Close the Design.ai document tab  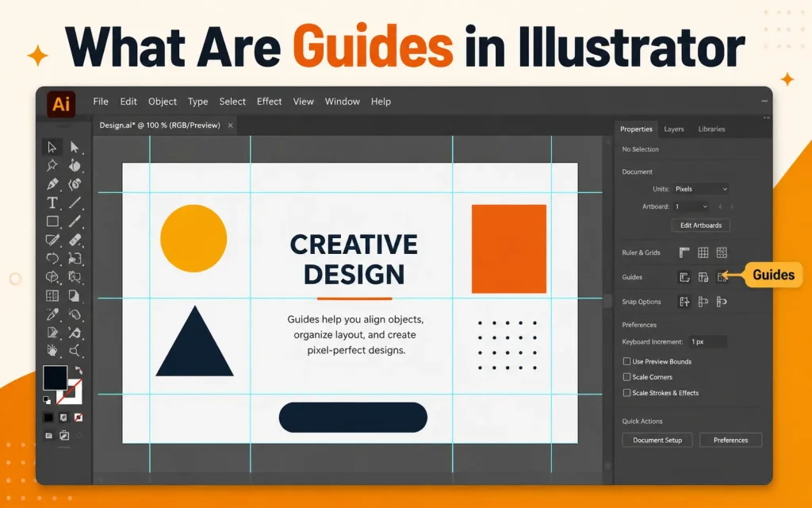(231, 125)
